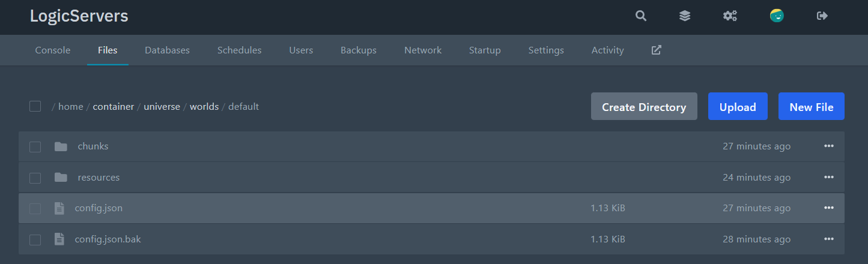The image size is (868, 264).
Task: Click the resources folder icon
Action: pyautogui.click(x=61, y=178)
